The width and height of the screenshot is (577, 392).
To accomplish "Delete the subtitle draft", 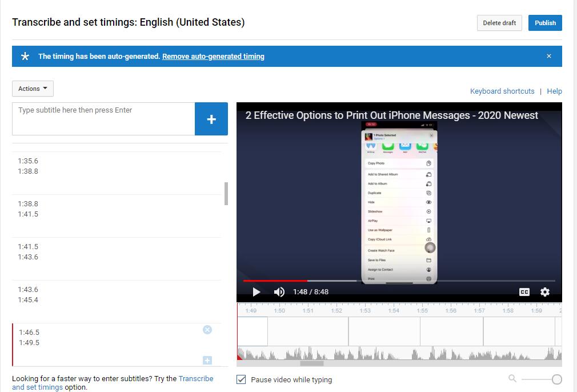I will click(x=499, y=23).
